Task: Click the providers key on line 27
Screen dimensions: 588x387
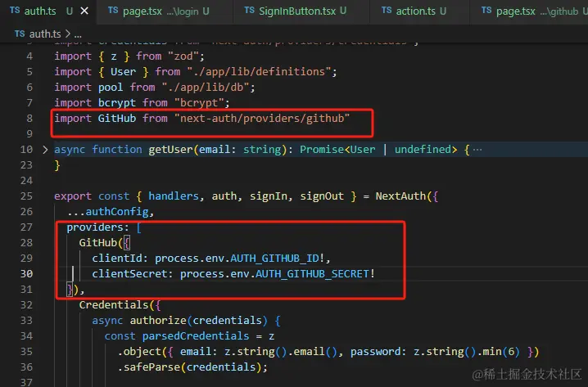Action: [x=95, y=227]
